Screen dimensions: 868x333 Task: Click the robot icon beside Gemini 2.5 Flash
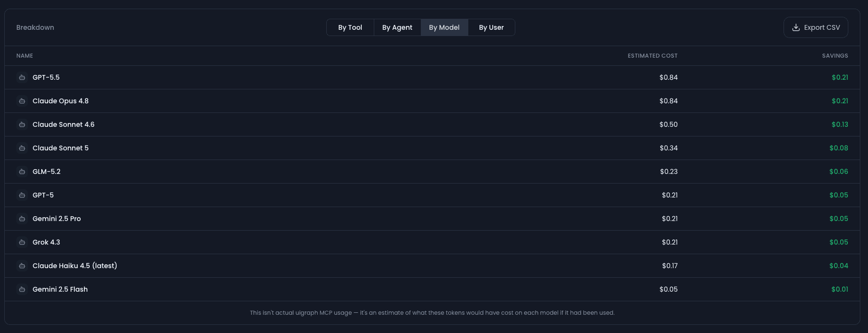coord(22,289)
